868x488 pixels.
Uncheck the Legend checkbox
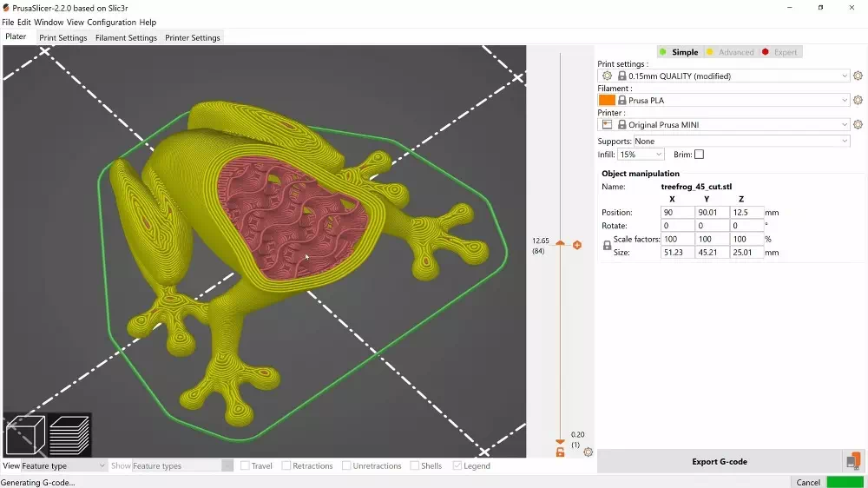457,466
